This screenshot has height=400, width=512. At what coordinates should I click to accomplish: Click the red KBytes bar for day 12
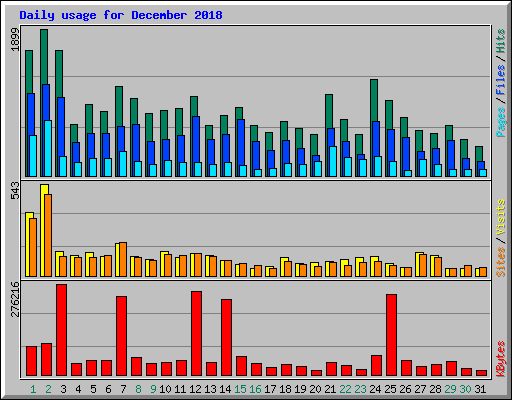[x=196, y=333]
